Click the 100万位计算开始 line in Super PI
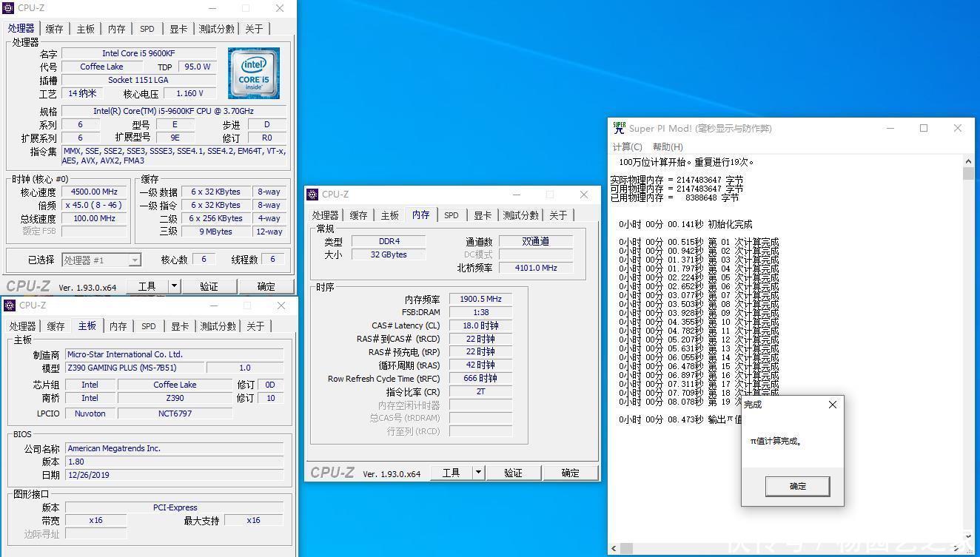980x557 pixels. click(x=686, y=162)
